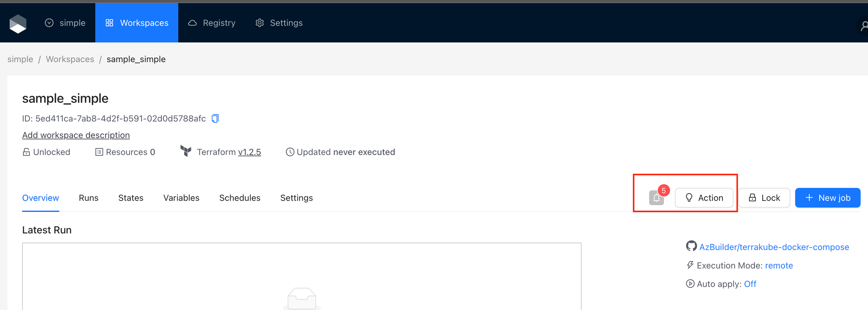Click the user profile icon
Image resolution: width=868 pixels, height=310 pixels.
coord(863,26)
